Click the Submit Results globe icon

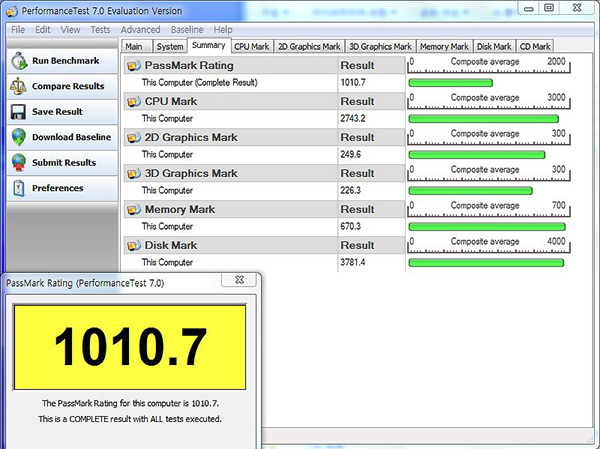click(19, 163)
